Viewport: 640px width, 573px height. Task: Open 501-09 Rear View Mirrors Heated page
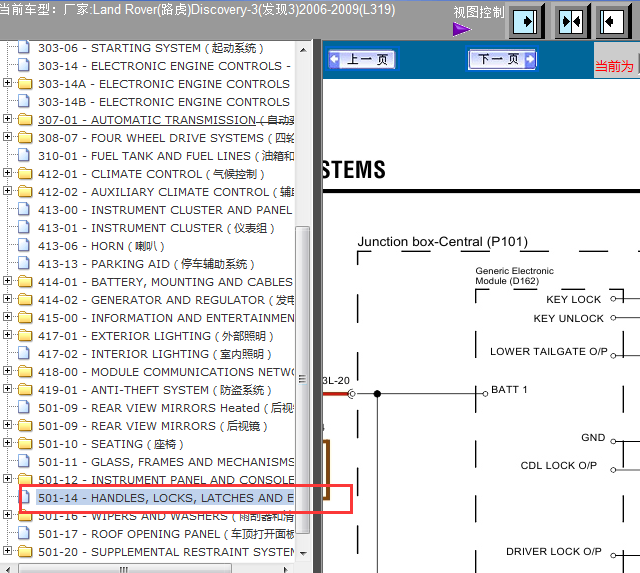click(x=166, y=408)
